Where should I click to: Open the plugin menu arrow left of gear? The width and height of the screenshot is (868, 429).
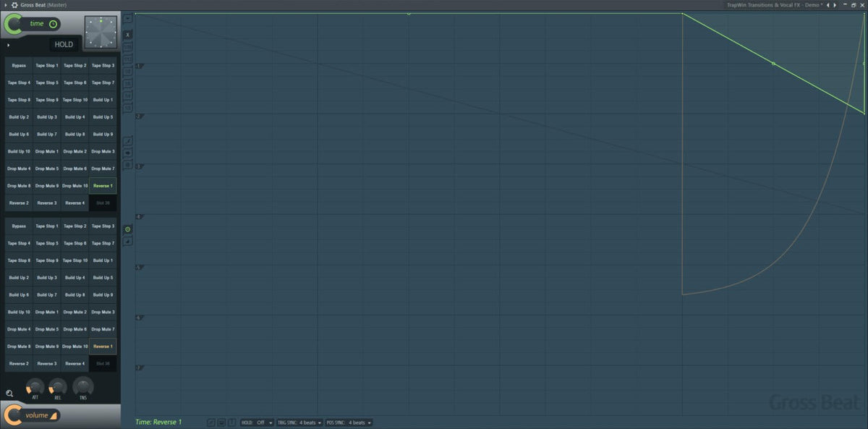click(x=5, y=5)
